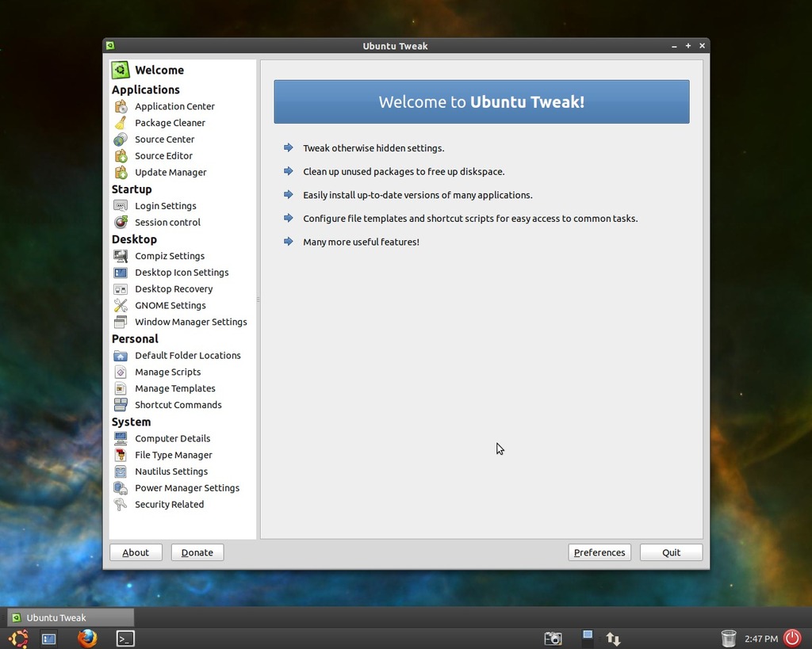Open Compiz Settings entry
This screenshot has height=649, width=812.
170,256
